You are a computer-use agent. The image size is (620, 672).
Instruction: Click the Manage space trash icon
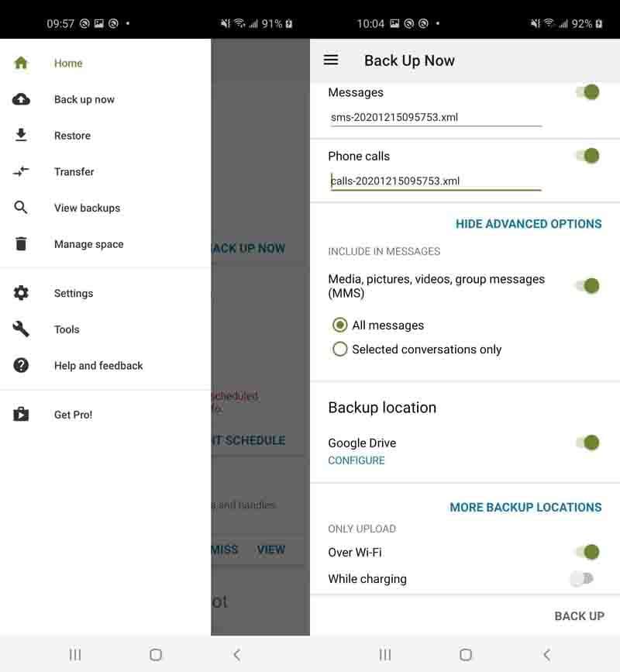pyautogui.click(x=21, y=243)
